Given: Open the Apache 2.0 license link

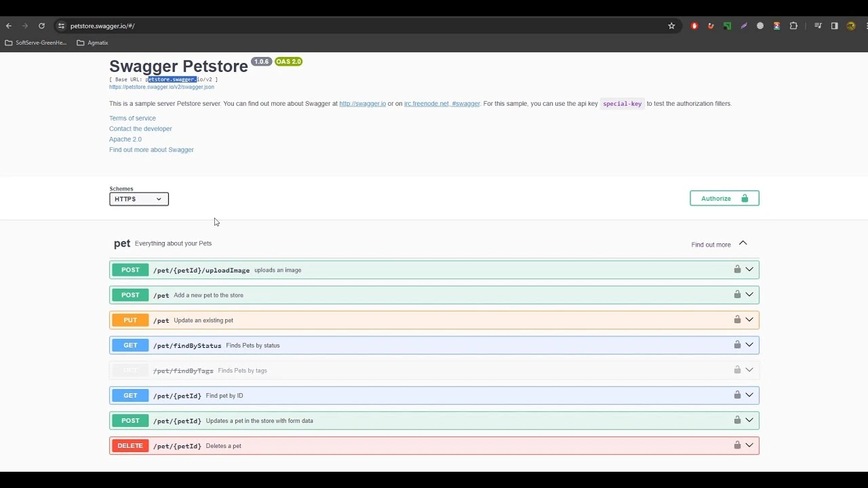Looking at the screenshot, I should (125, 139).
